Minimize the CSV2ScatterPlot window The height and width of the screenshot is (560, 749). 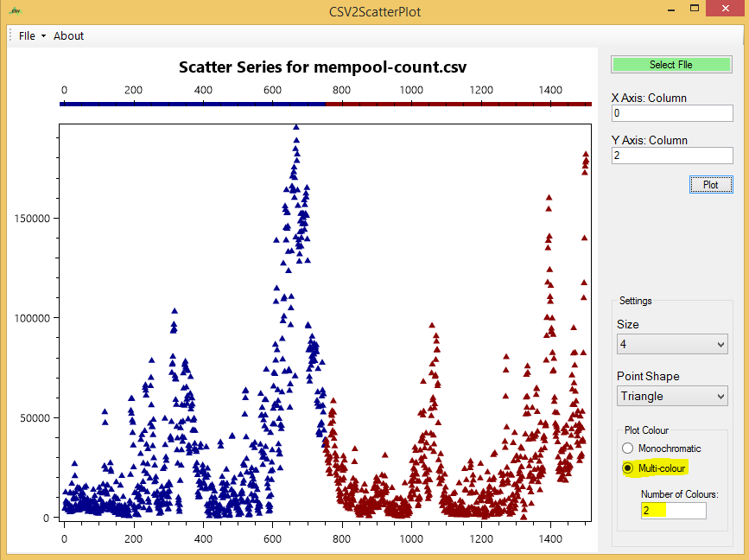click(671, 10)
